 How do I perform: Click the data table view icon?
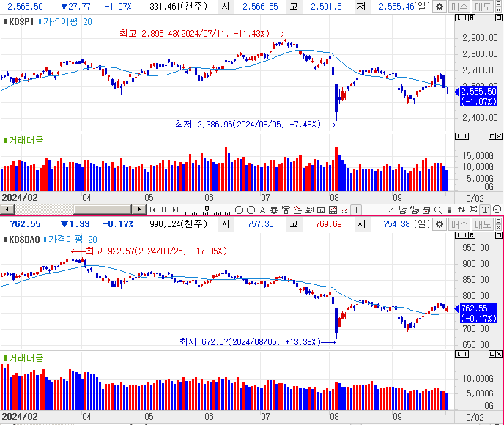pyautogui.click(x=321, y=210)
